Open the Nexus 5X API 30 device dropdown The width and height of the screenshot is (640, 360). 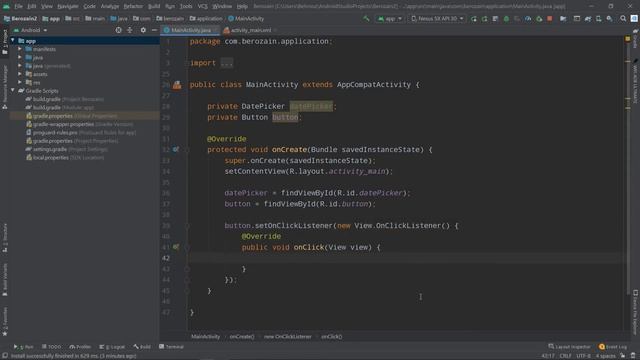(437, 19)
